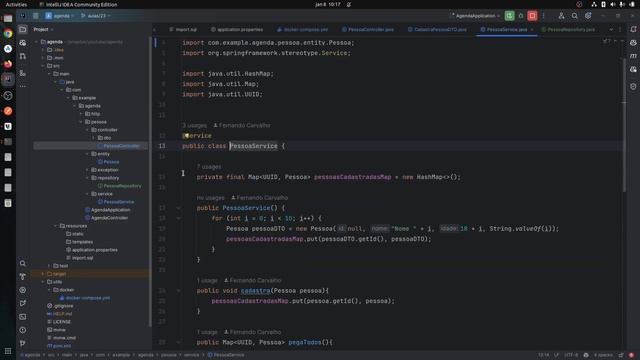The image size is (640, 360).
Task: Close the PessoaService.java tab
Action: coord(532,29)
